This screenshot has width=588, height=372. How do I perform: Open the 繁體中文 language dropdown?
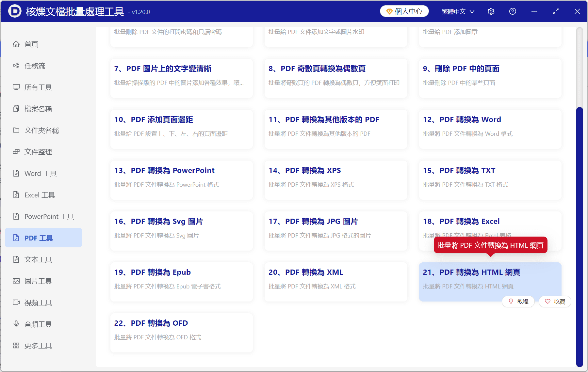coord(457,11)
